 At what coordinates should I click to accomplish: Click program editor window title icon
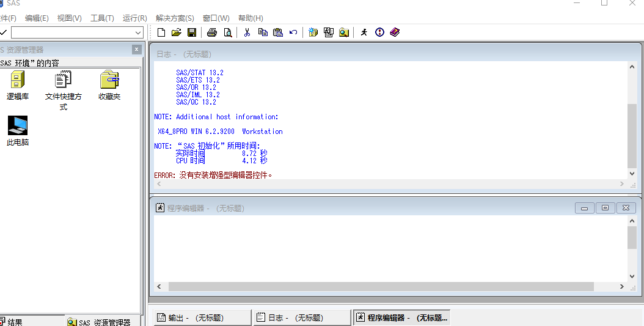coord(160,207)
